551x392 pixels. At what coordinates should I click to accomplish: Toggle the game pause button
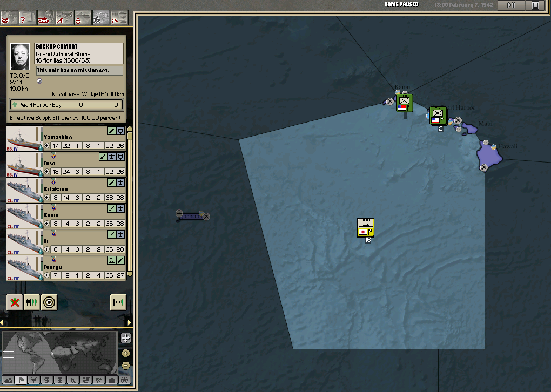pyautogui.click(x=511, y=5)
